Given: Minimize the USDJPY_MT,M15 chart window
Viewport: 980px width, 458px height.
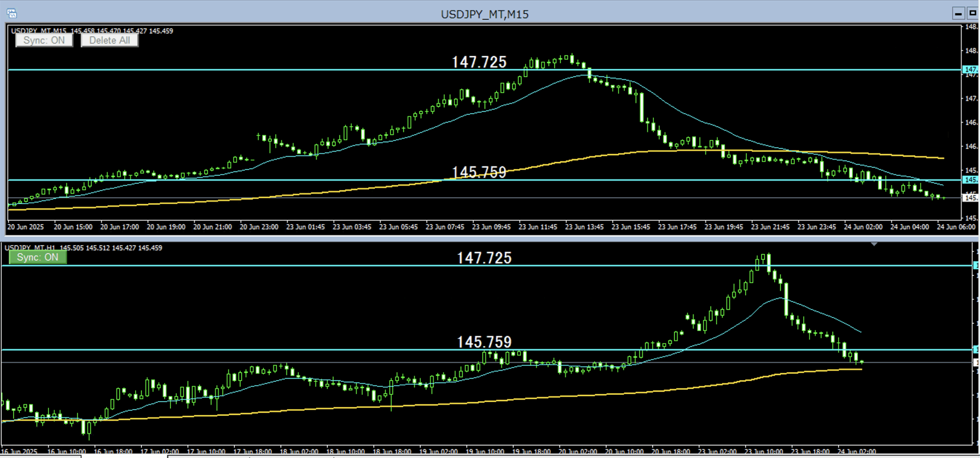Looking at the screenshot, I should pyautogui.click(x=958, y=14).
